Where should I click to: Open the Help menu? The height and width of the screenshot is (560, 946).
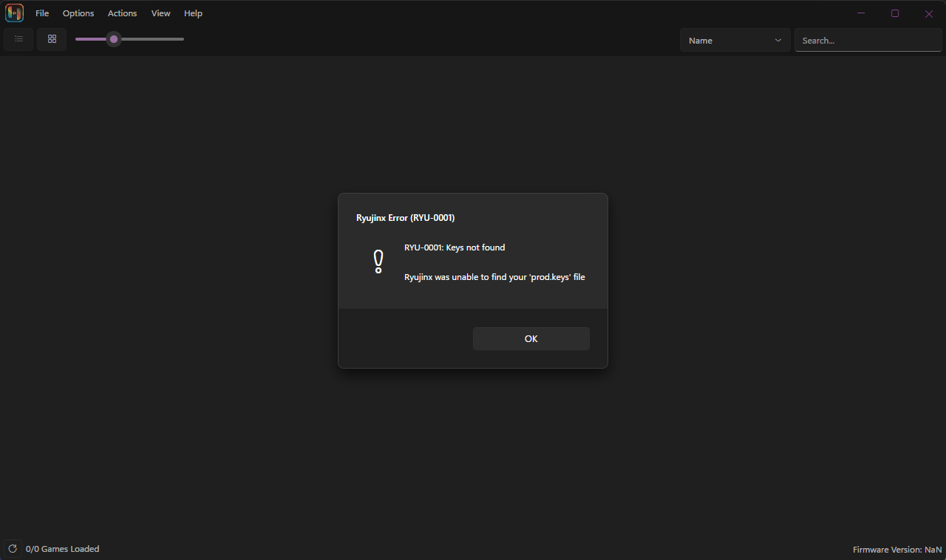[x=193, y=13]
